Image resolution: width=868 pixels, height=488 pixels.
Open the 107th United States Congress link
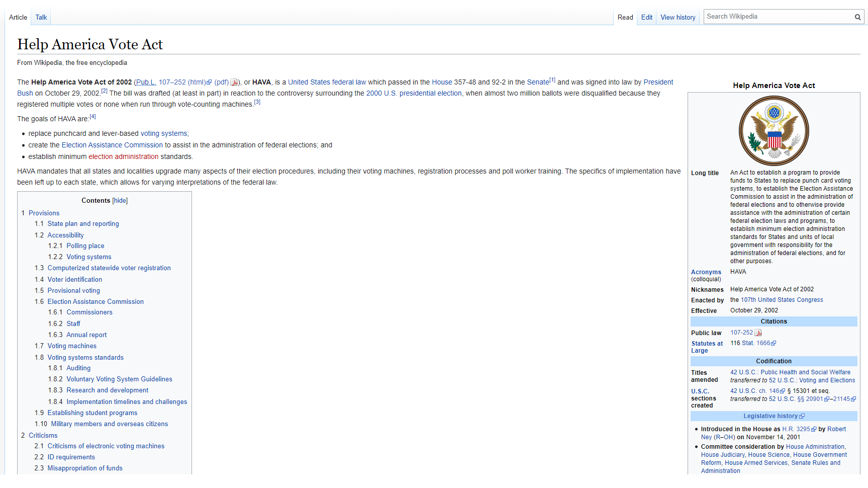[x=782, y=300]
